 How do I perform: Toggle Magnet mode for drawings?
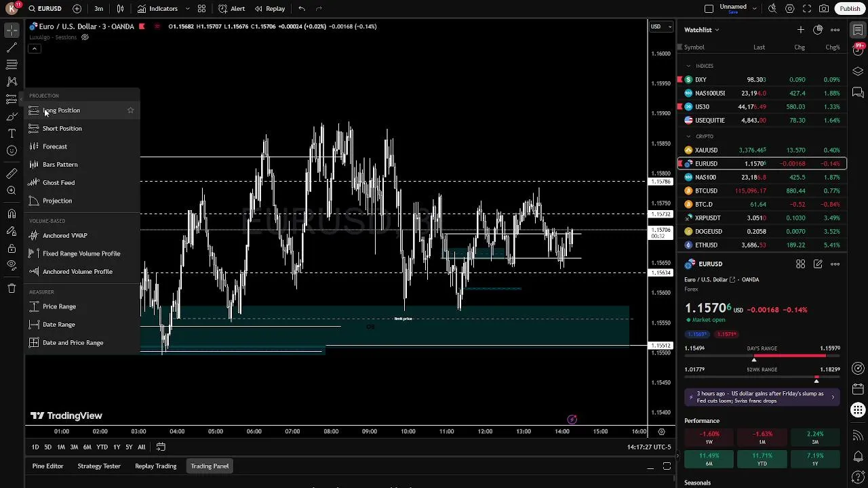12,214
